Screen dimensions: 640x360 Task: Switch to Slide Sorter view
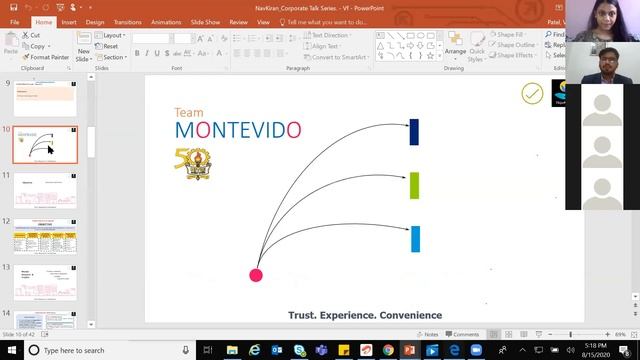click(509, 334)
